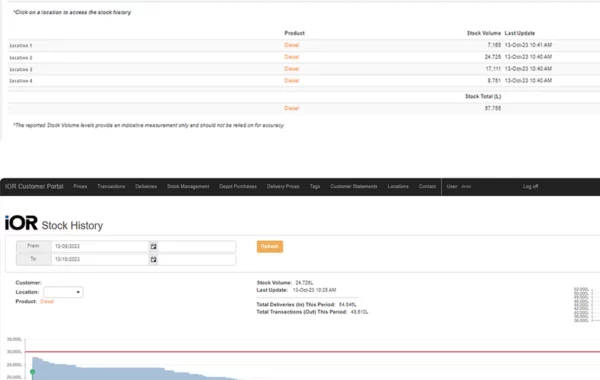Click the IOR Customer Portal brand link
600x380 pixels.
click(34, 186)
